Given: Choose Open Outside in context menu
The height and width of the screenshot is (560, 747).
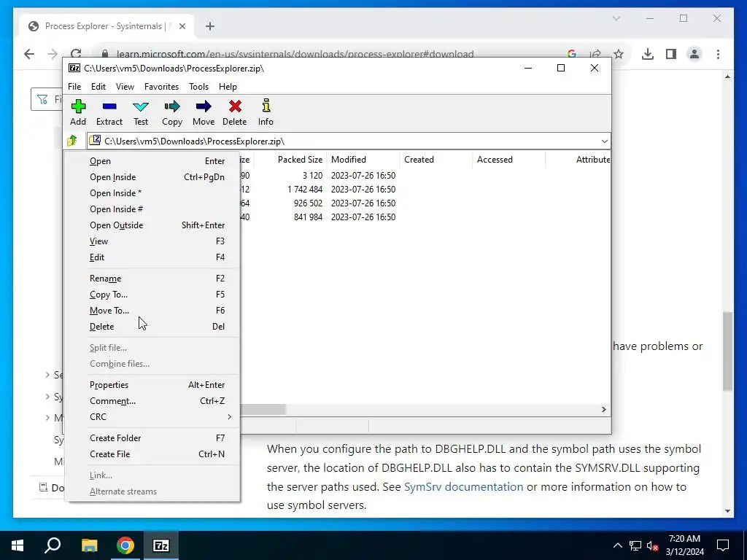Looking at the screenshot, I should tap(152, 225).
